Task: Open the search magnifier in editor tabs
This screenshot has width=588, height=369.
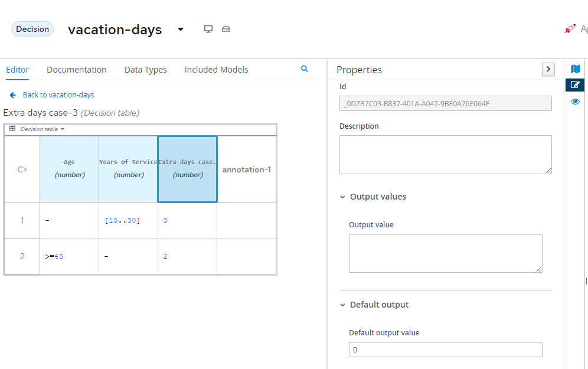Action: [305, 68]
